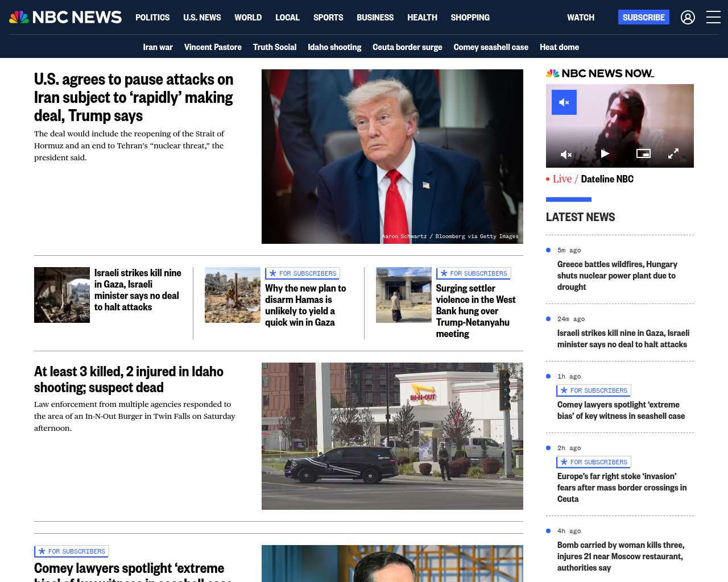Open Dateline NBC live link
This screenshot has height=582, width=728.
tap(607, 179)
